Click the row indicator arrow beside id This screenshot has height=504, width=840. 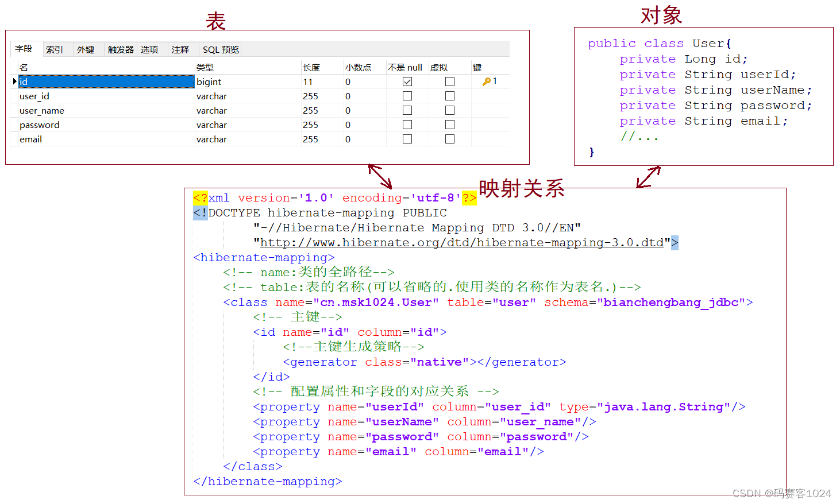[14, 82]
